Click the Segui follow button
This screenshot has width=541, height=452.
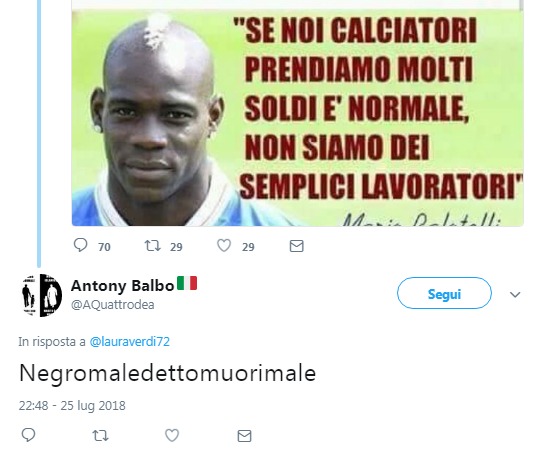[x=444, y=293]
